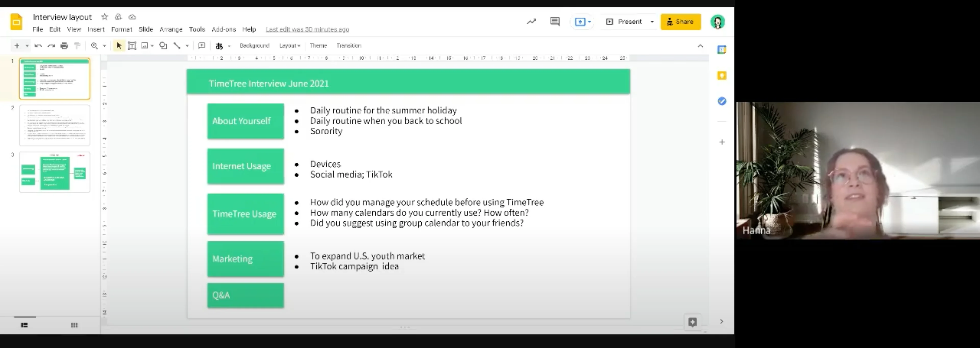Open the Insert menu

(x=96, y=29)
